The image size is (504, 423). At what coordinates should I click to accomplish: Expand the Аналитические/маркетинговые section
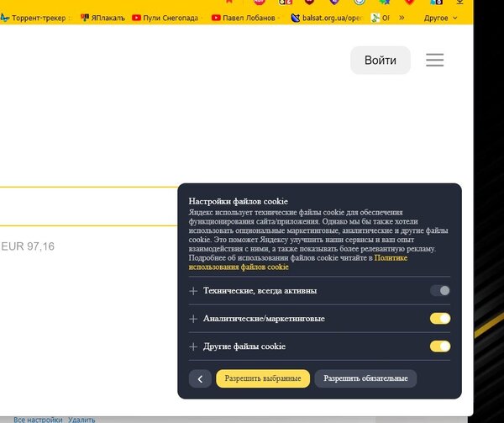tap(193, 319)
